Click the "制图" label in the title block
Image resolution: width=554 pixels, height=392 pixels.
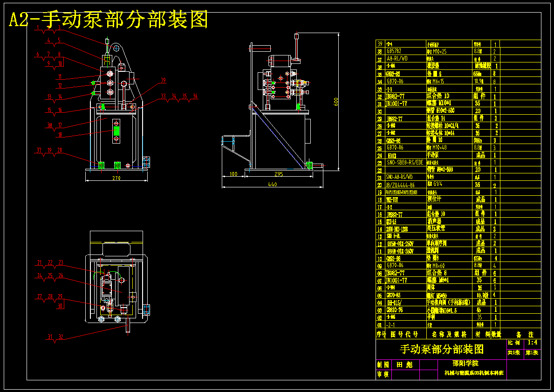pyautogui.click(x=383, y=364)
